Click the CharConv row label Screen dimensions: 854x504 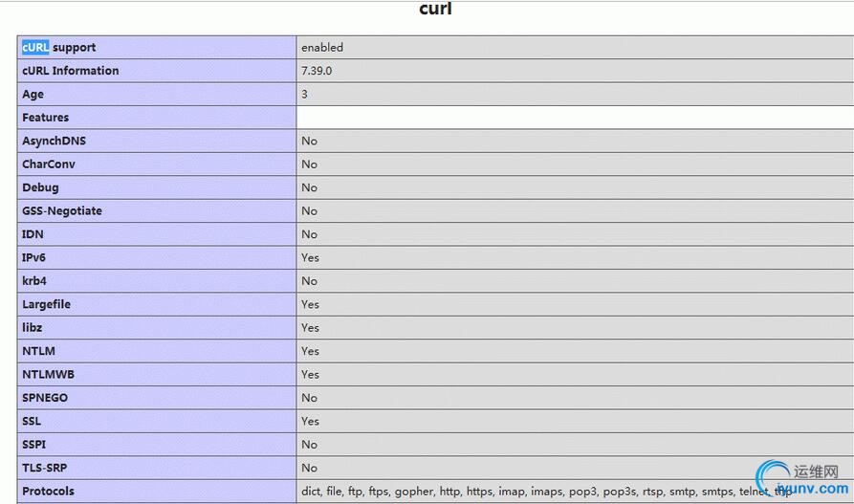pos(48,164)
